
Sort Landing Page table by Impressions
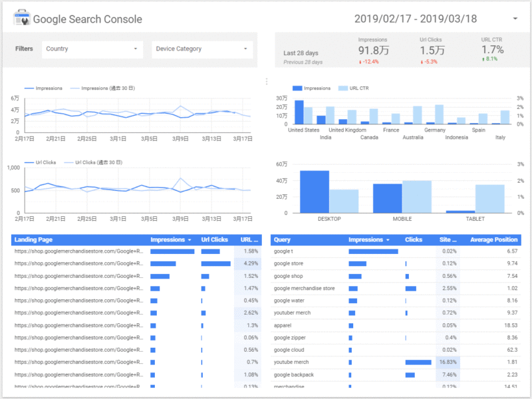pos(171,240)
